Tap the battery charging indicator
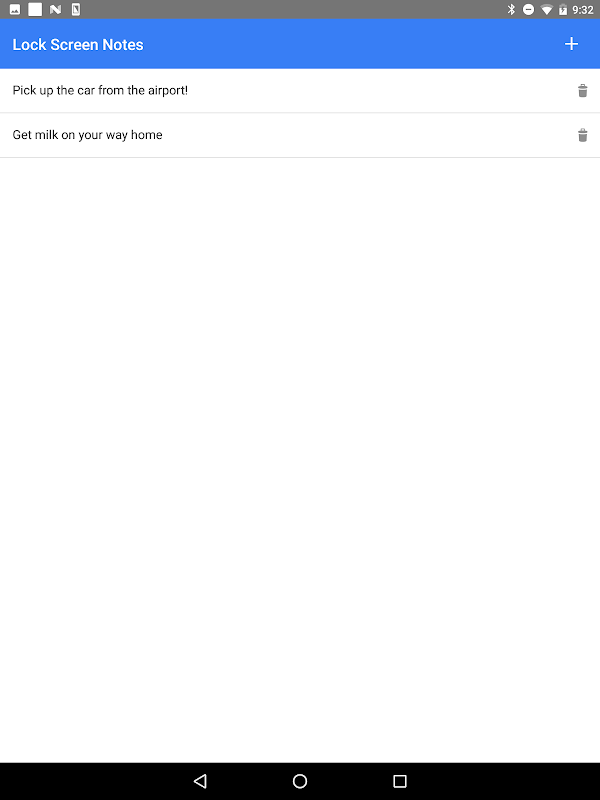 (563, 9)
